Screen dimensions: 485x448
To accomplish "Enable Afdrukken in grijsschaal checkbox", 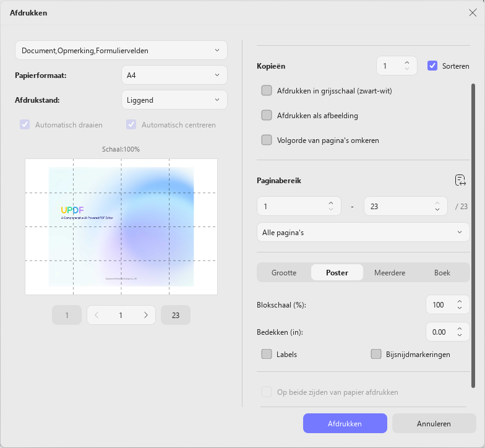I will coord(267,90).
